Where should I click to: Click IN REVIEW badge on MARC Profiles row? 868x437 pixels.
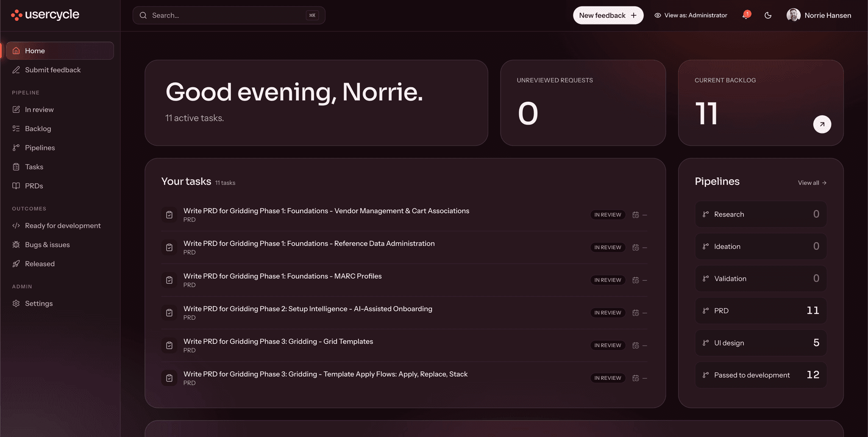(x=608, y=280)
